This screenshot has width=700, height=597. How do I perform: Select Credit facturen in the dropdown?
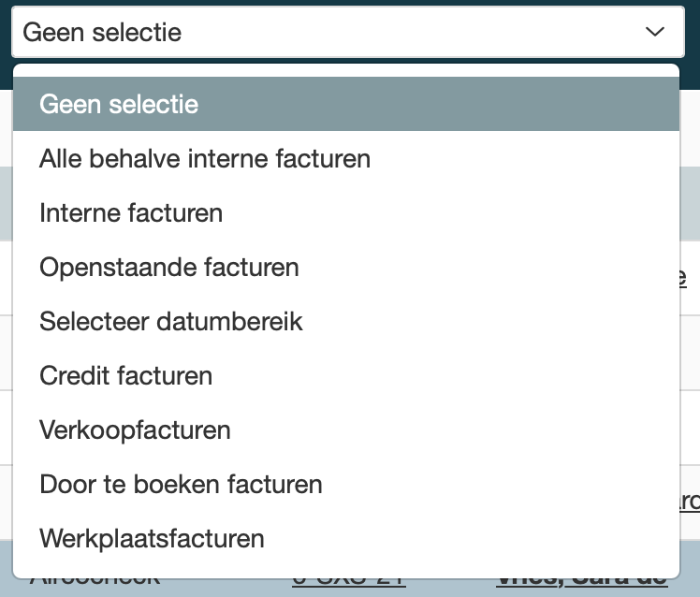click(x=126, y=376)
